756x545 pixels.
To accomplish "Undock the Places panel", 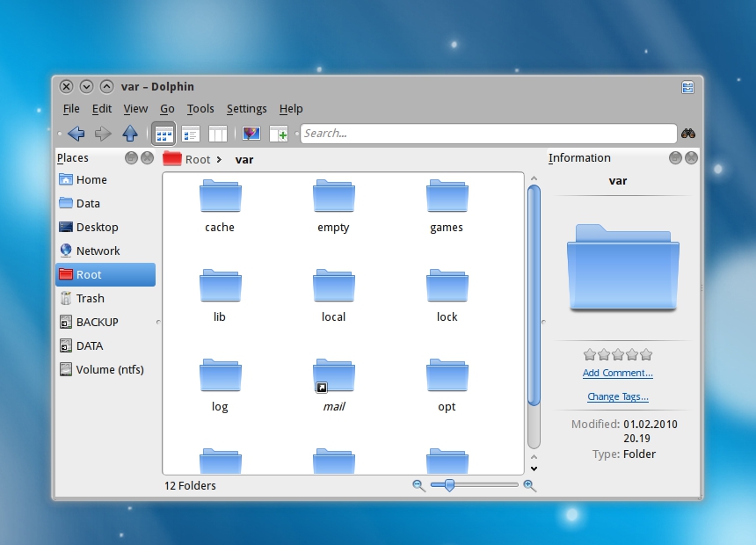I will (131, 157).
